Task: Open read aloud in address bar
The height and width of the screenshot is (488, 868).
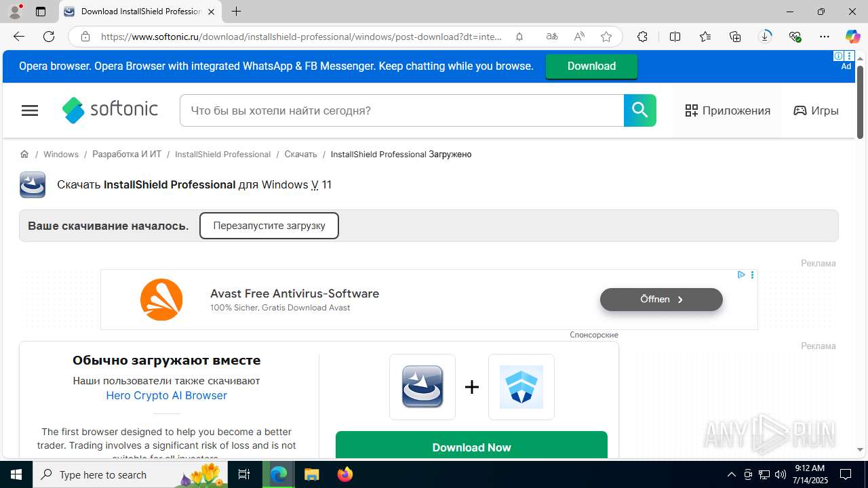Action: (579, 37)
